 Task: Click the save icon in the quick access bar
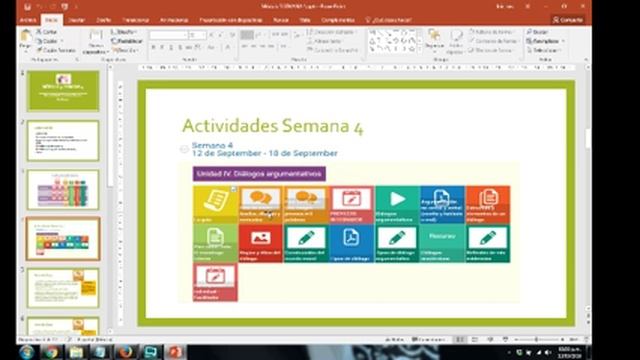[27, 7]
